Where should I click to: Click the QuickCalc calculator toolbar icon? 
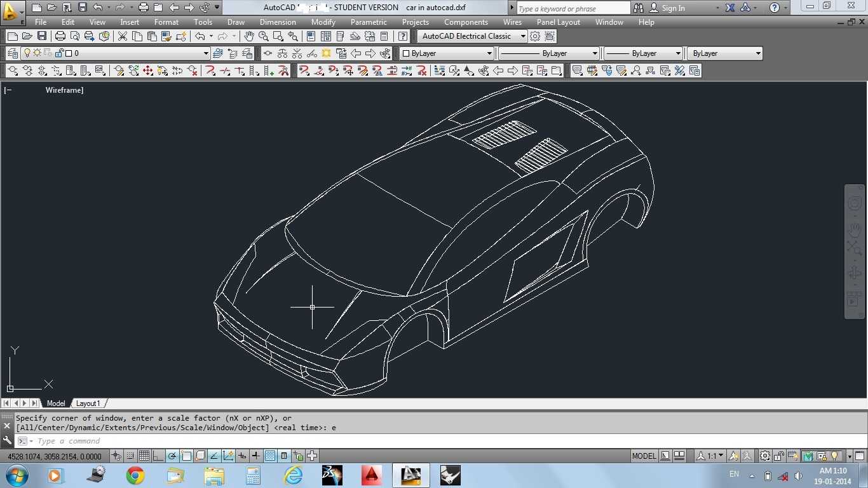click(x=384, y=36)
